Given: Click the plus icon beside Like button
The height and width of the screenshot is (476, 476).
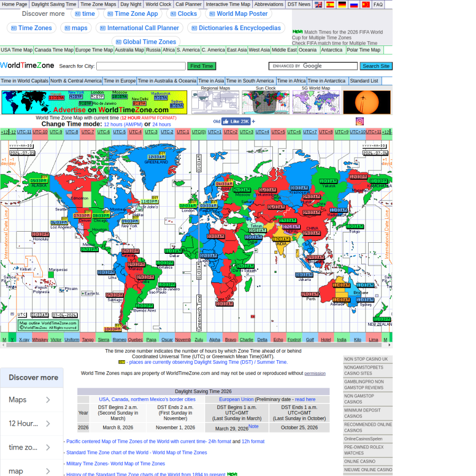Looking at the screenshot, I should (253, 122).
